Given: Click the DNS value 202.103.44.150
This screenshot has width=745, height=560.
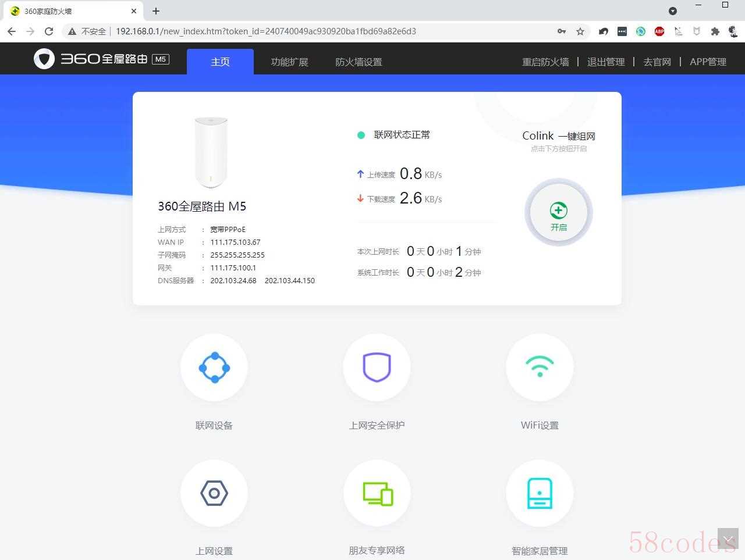Looking at the screenshot, I should (x=290, y=280).
